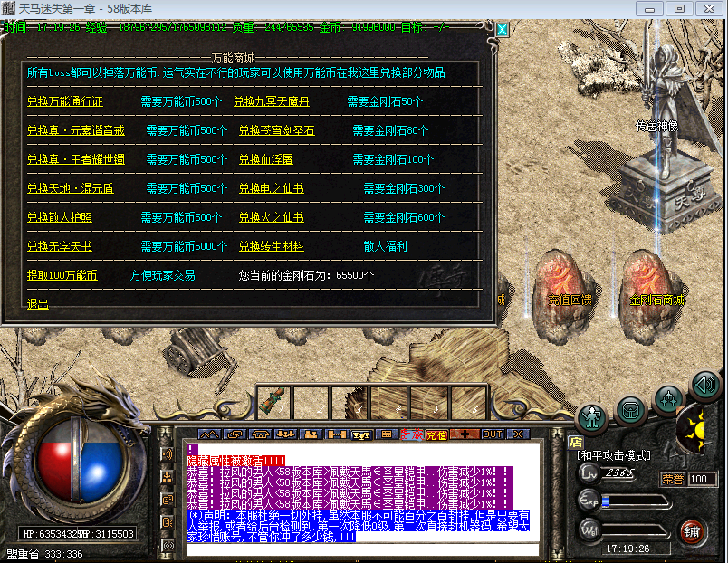Click the 隐藏属性被激活 red chat message
The image size is (728, 563).
236,461
